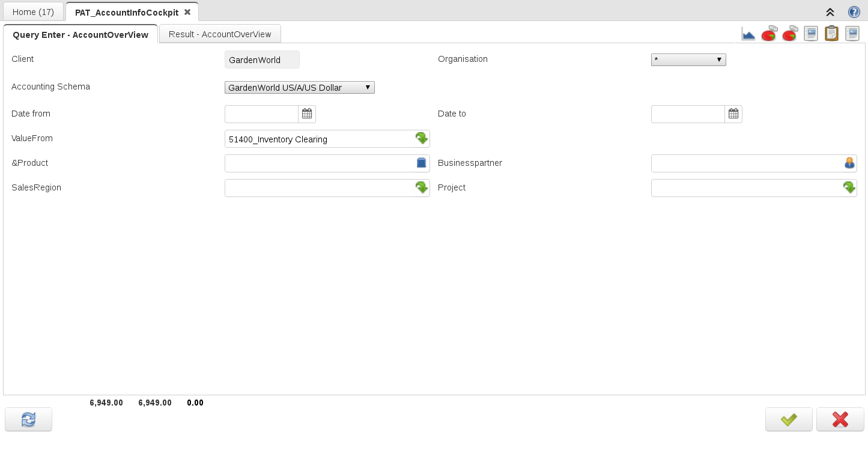The image size is (868, 456).
Task: Click the clipboard icon in toolbar
Action: [x=831, y=34]
